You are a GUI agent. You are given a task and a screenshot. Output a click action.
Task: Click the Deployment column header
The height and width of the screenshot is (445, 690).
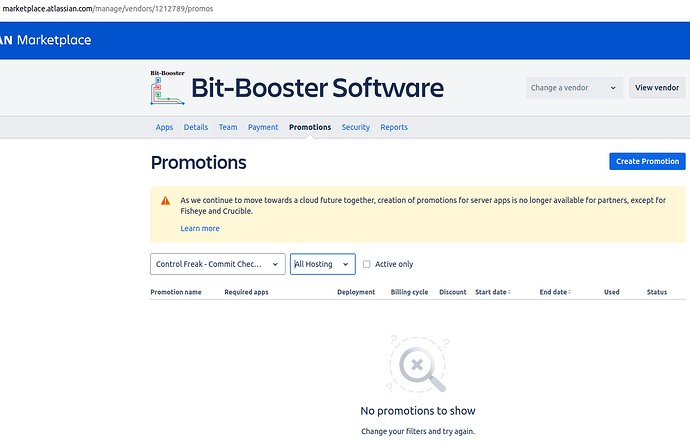point(356,292)
